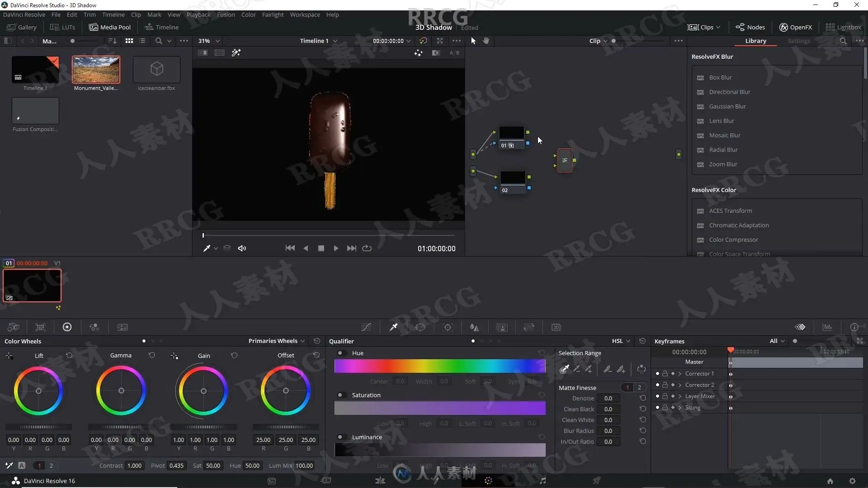Open the viewer zoom 31% dropdown

coord(209,41)
